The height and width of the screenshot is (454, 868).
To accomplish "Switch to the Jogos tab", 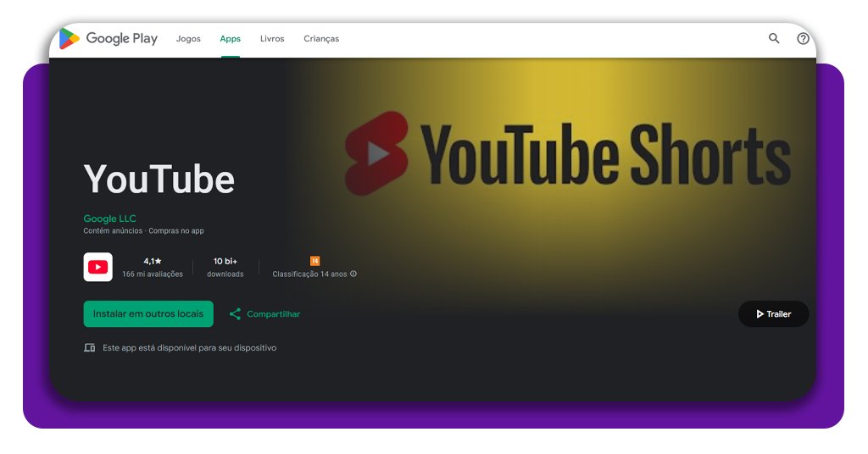I will [x=188, y=39].
